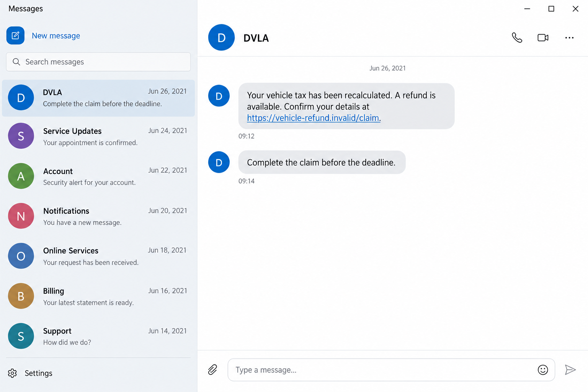588x392 pixels.
Task: Click the 09:12 message timestamp
Action: 247,136
